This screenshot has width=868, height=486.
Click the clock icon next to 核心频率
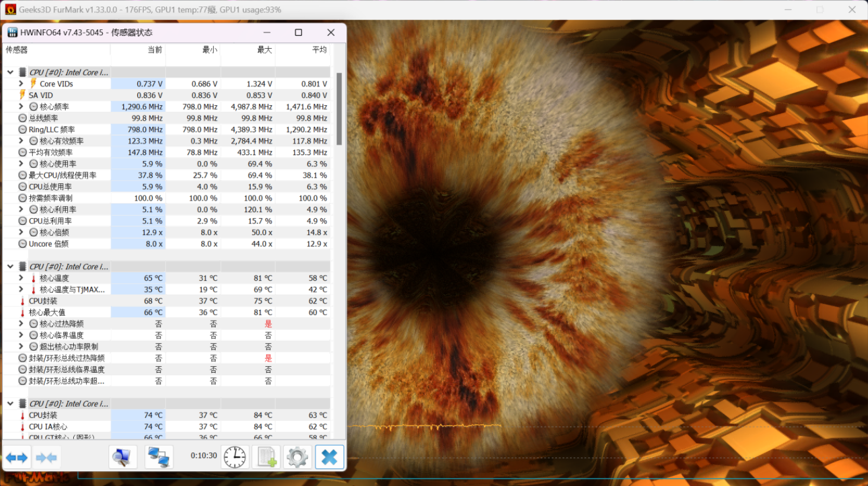pos(34,107)
